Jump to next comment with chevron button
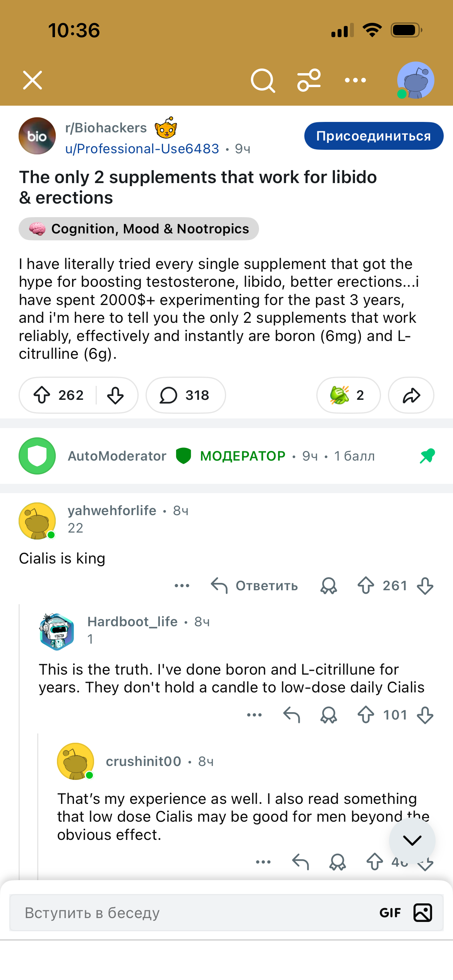Screen dimensions: 453x980 (412, 840)
